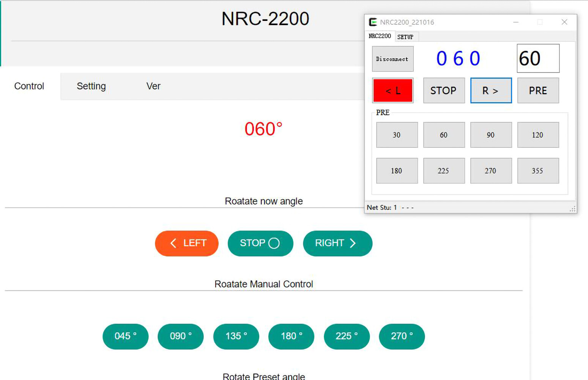Open the Ver tab
588x380 pixels.
click(x=153, y=86)
